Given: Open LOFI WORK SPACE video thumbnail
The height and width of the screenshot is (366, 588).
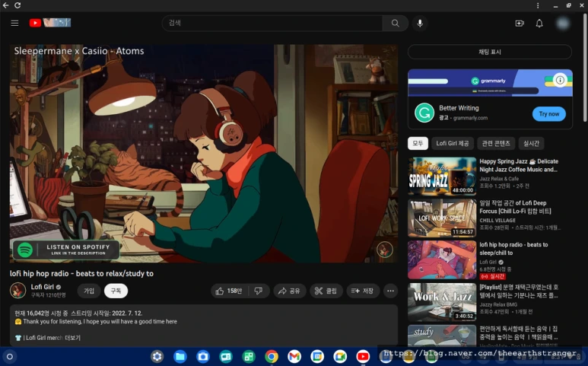Looking at the screenshot, I should coord(442,218).
